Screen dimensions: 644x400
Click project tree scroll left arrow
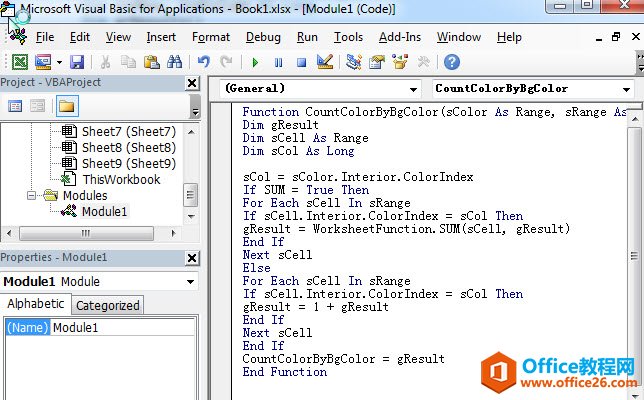coord(9,233)
